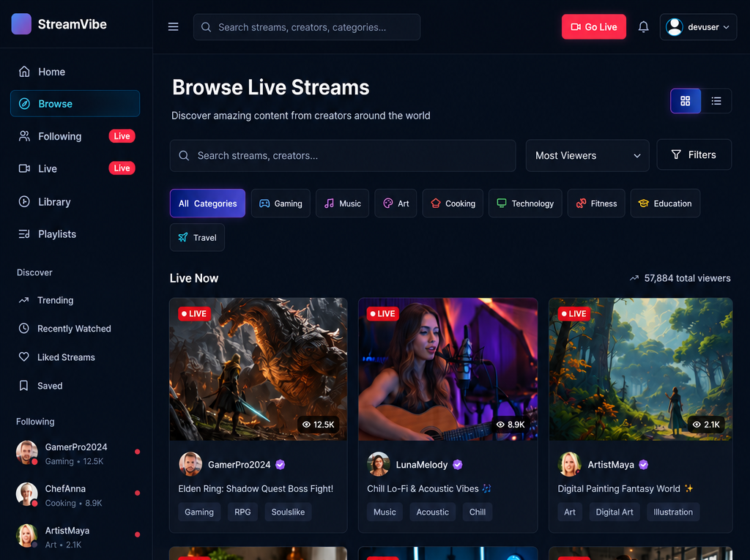The width and height of the screenshot is (750, 560).
Task: Open the Most Viewers sort dropdown
Action: click(587, 155)
